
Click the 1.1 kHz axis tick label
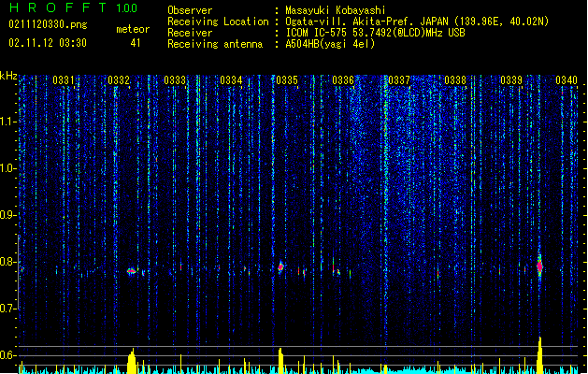click(x=7, y=122)
